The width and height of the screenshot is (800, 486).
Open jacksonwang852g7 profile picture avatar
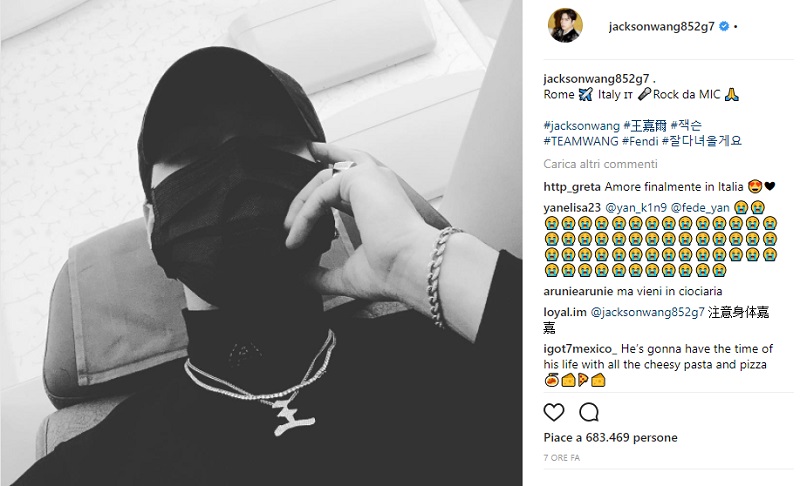point(565,25)
